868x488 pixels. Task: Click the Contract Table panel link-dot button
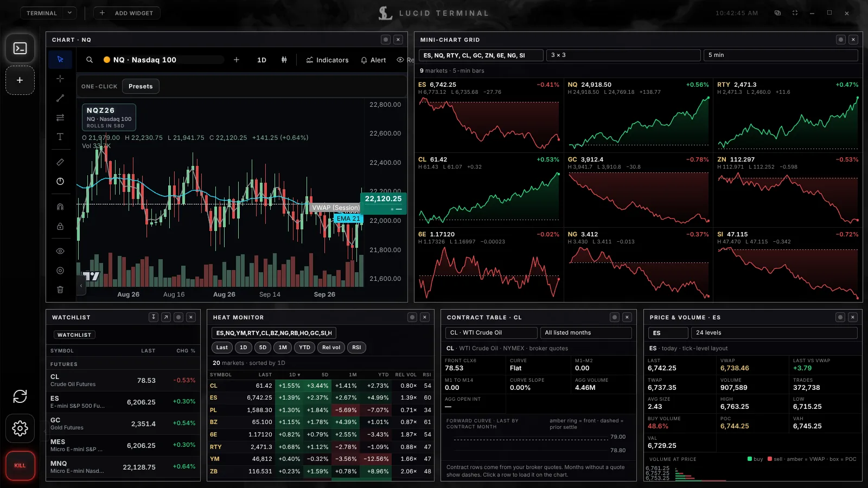tap(615, 317)
